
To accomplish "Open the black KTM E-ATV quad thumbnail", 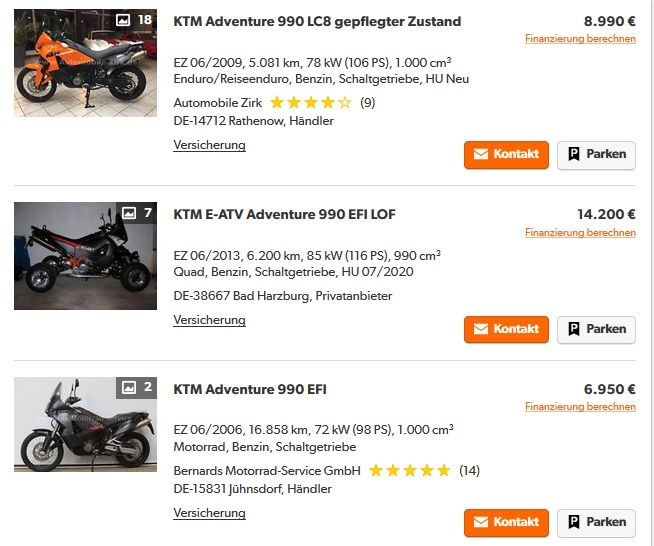I will coord(85,258).
